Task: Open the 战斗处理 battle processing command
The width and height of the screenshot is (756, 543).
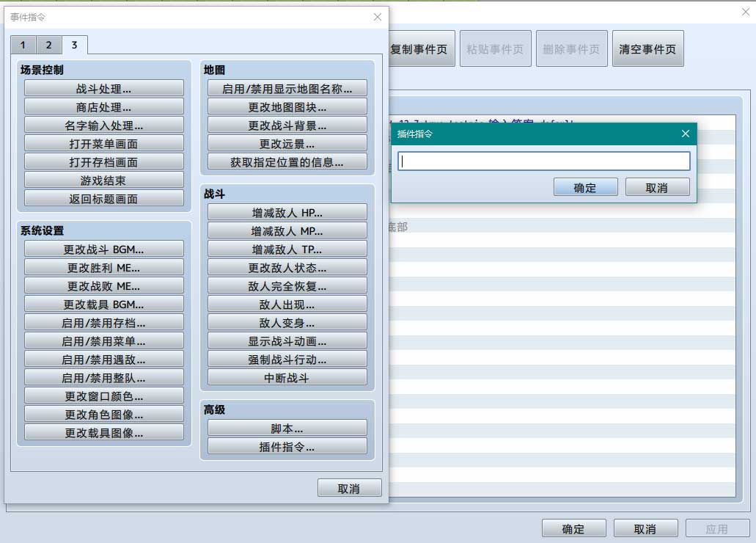Action: click(x=103, y=88)
